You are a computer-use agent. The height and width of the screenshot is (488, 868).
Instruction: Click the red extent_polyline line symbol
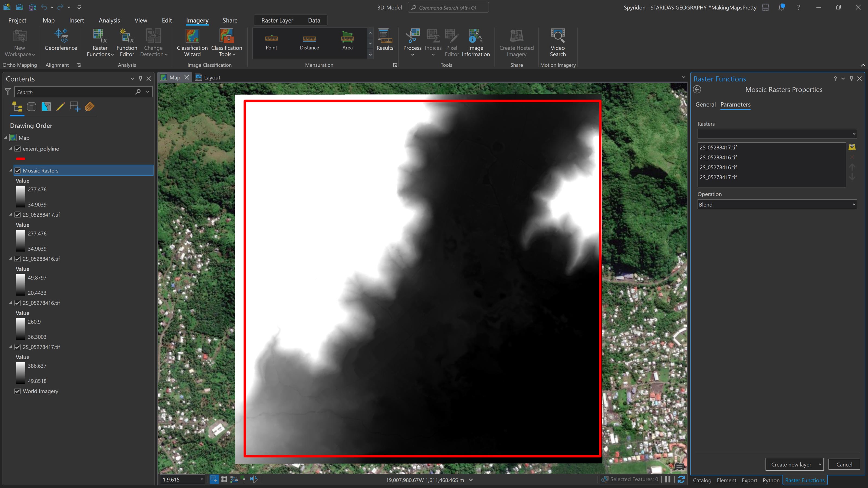click(21, 159)
